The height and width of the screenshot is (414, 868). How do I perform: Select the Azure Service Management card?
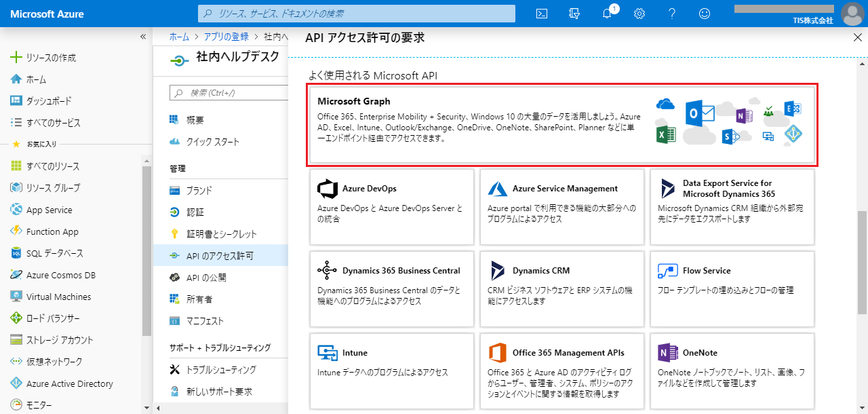pyautogui.click(x=562, y=207)
